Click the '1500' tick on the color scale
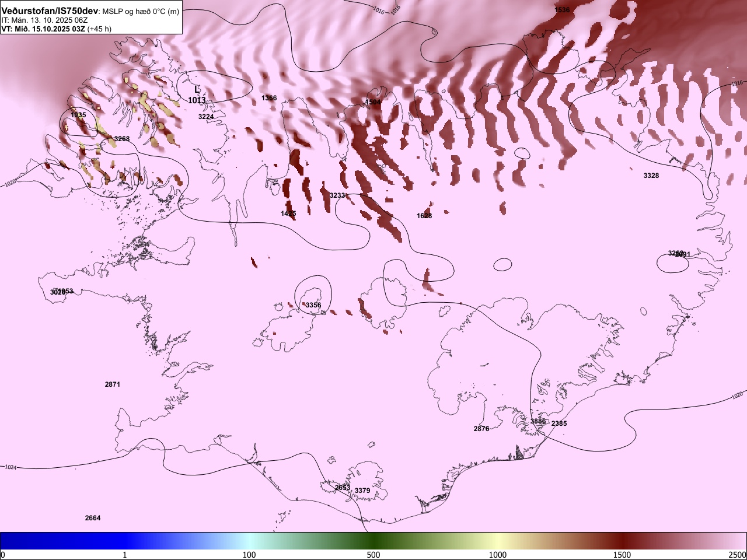This screenshot has height=560, width=747. (622, 554)
